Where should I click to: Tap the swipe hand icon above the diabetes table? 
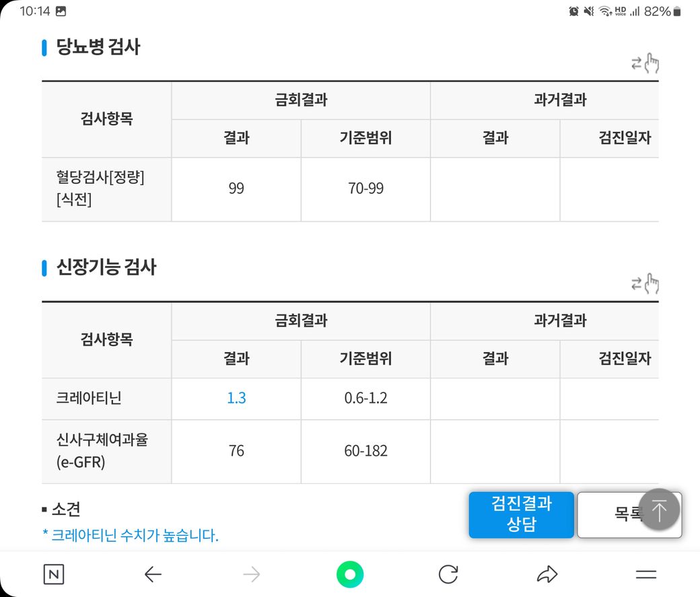tap(645, 63)
